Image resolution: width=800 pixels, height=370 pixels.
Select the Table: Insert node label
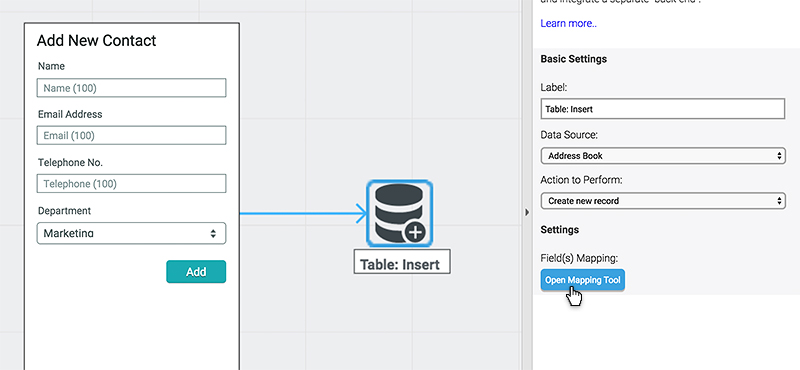coord(402,262)
